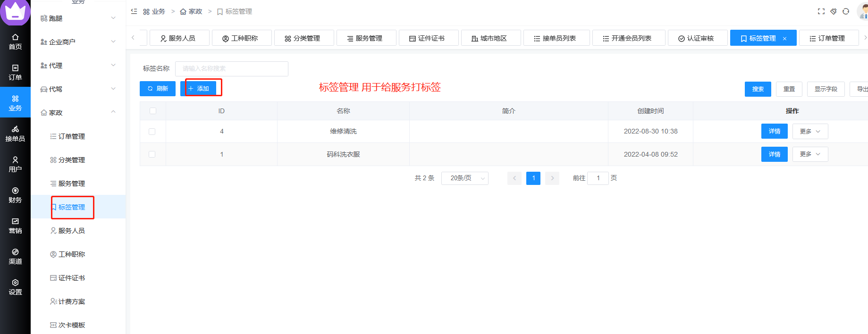Select the checkbox for row 码科洗衣服

coord(152,154)
